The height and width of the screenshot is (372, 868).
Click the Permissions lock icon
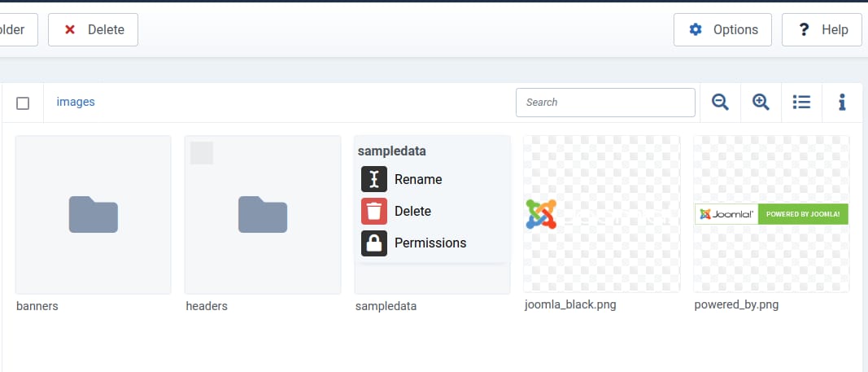coord(374,243)
